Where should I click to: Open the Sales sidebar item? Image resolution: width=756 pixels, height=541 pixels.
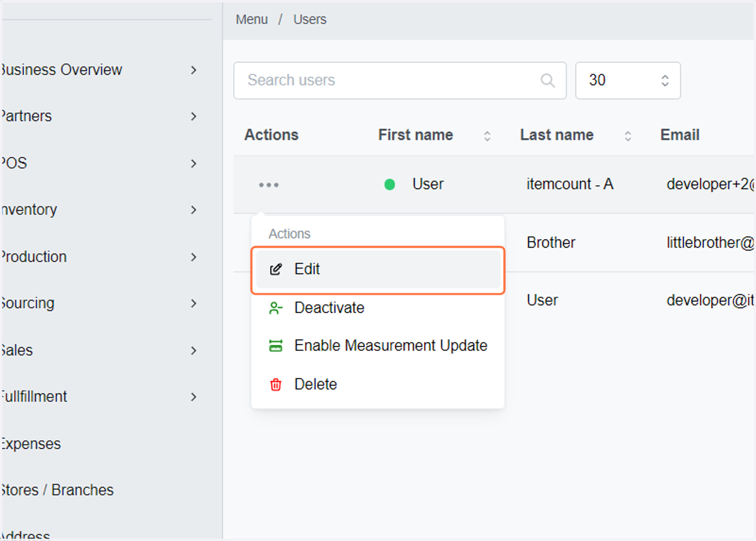point(16,351)
